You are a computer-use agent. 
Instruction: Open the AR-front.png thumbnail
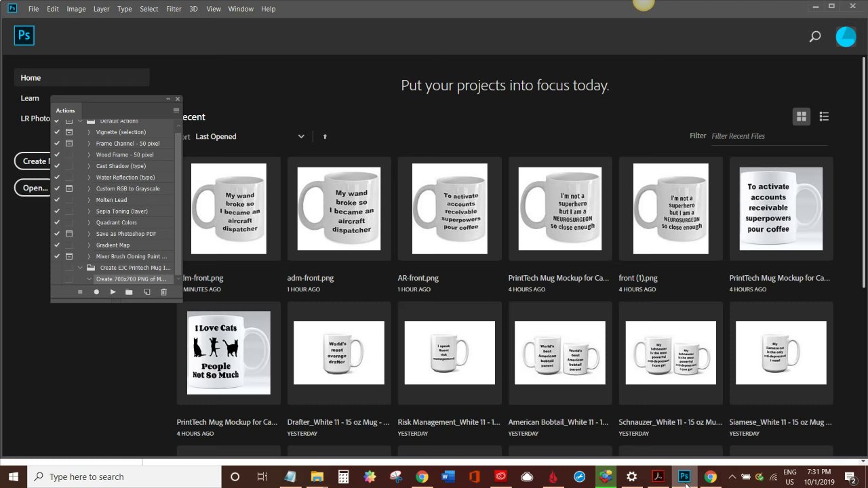coord(450,209)
